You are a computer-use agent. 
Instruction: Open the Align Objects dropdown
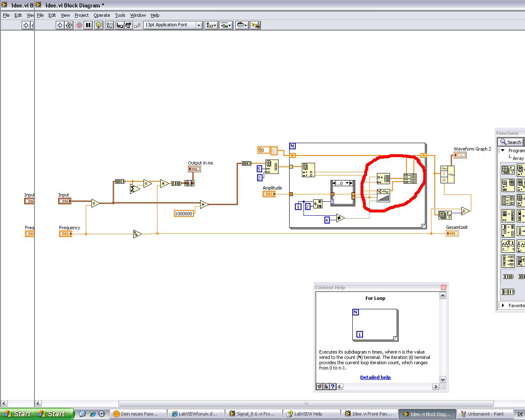pos(211,25)
